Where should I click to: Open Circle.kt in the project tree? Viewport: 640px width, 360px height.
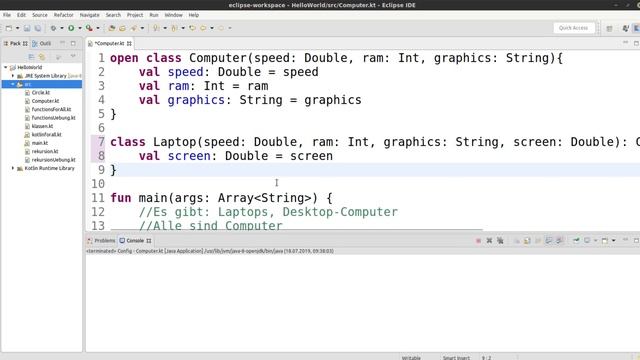tap(41, 93)
